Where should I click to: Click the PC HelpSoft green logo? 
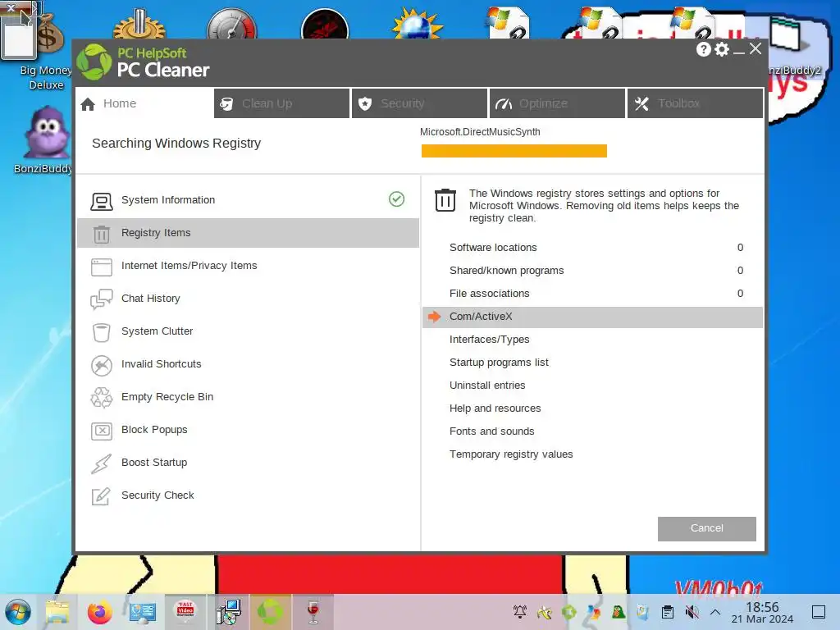[94, 62]
